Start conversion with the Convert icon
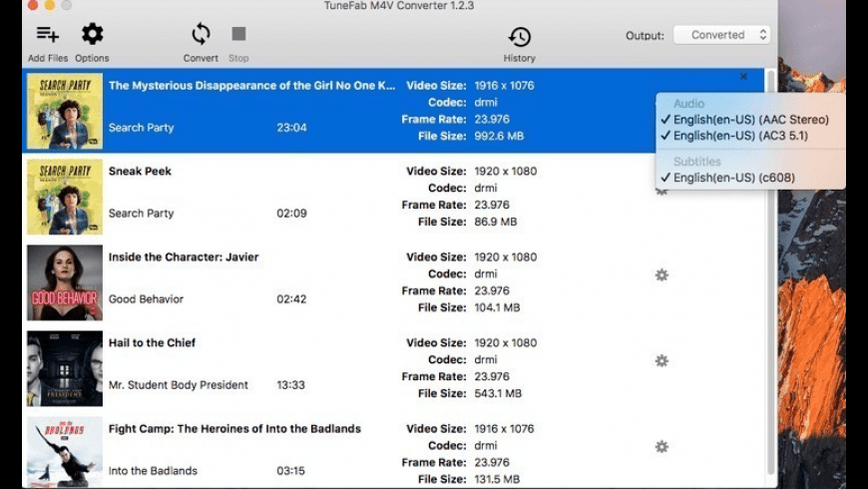 [201, 34]
